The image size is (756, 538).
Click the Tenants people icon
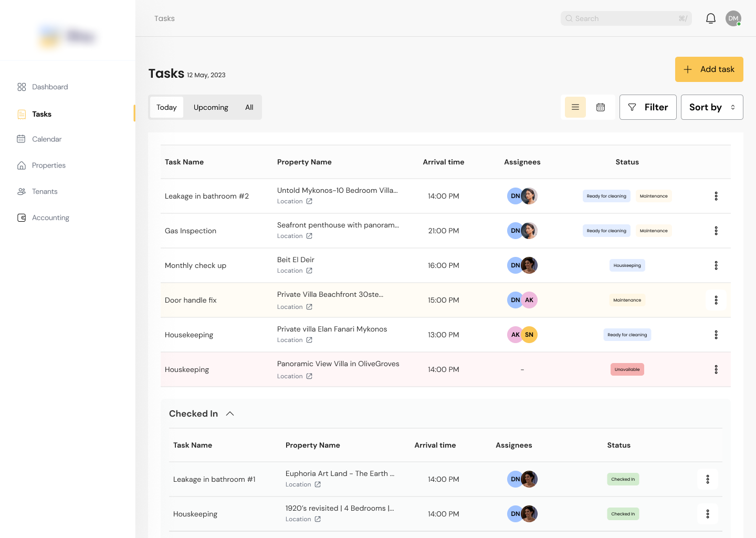22,192
